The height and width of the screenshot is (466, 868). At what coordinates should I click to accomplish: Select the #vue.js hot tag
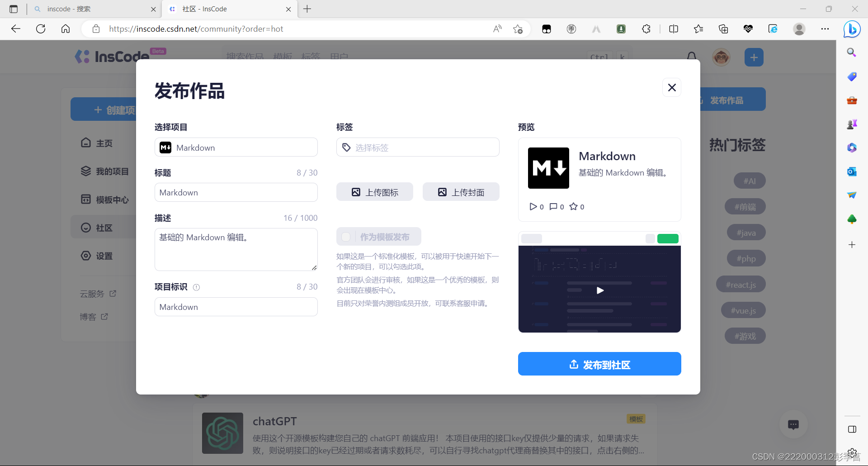pyautogui.click(x=743, y=310)
